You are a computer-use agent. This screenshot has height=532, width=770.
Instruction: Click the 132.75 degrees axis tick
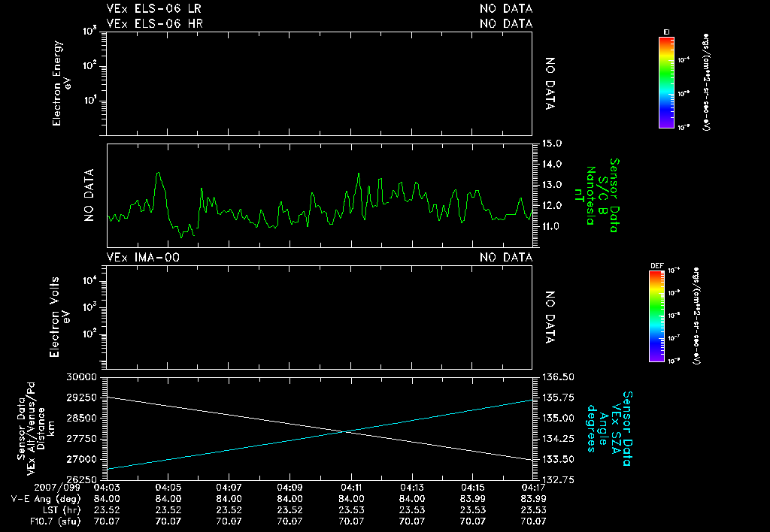(558, 479)
